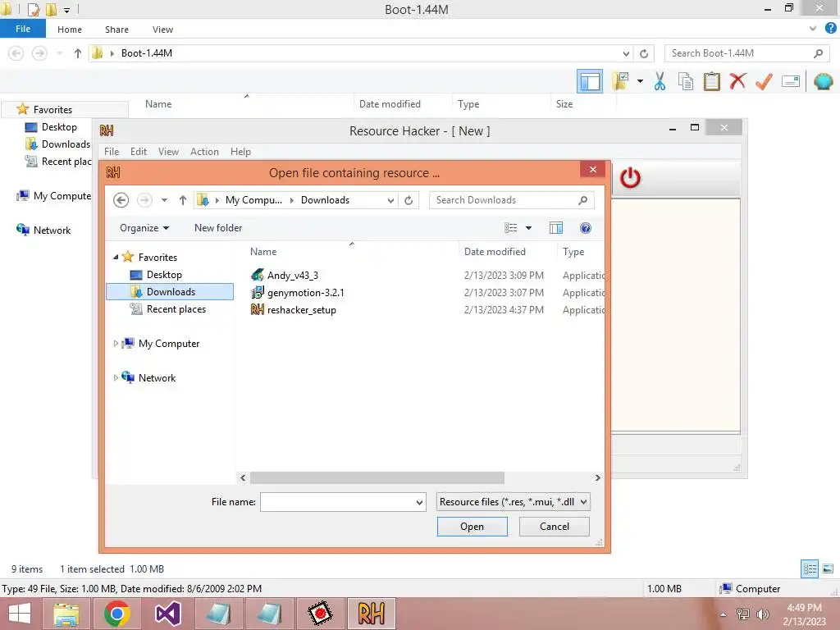This screenshot has width=840, height=630.
Task: Sort by the Name column in dialog
Action: point(263,252)
